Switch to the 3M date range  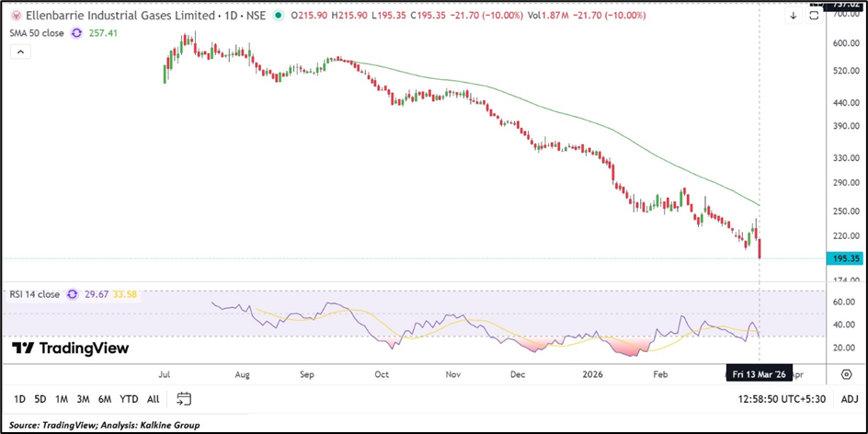[84, 399]
